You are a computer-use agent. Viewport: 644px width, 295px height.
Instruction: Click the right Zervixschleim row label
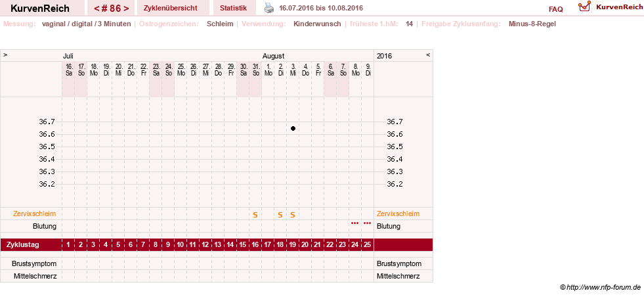click(x=398, y=214)
